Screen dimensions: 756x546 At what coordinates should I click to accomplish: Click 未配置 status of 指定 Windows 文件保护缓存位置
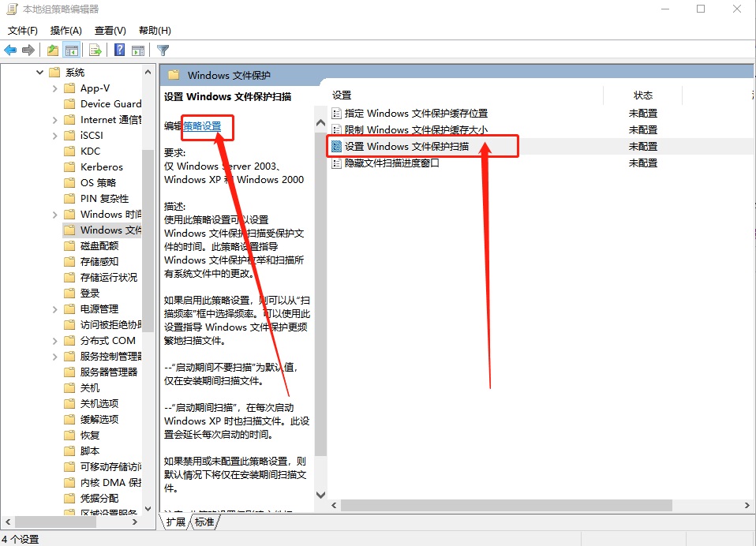coord(642,114)
